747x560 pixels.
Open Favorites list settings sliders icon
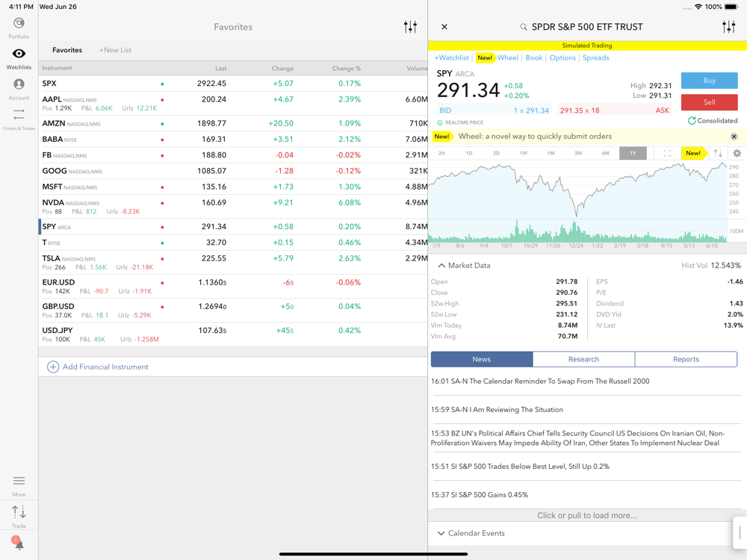click(x=410, y=27)
